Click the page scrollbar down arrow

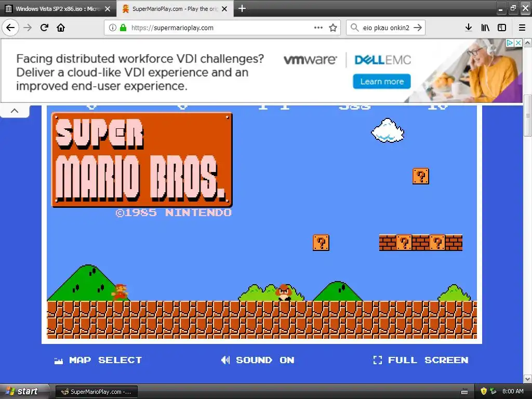pos(528,378)
